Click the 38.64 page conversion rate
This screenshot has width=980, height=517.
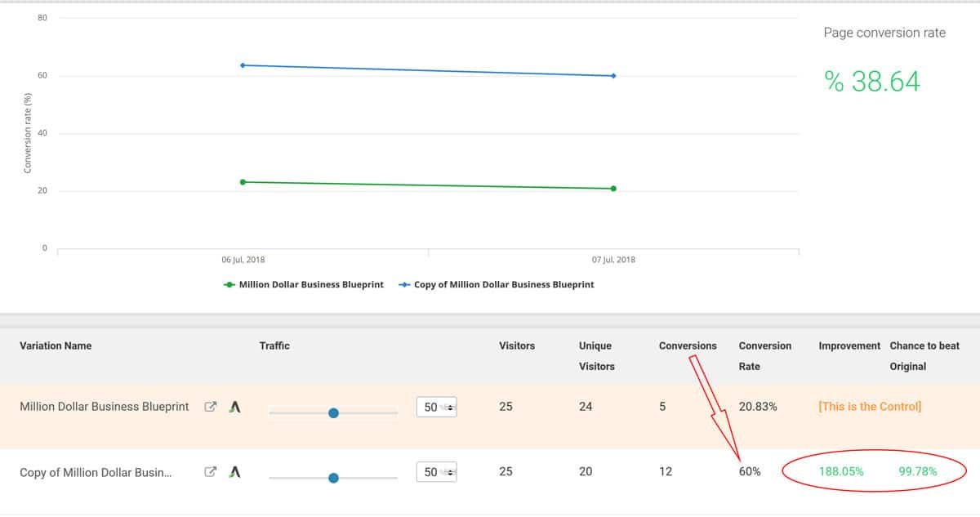(872, 82)
